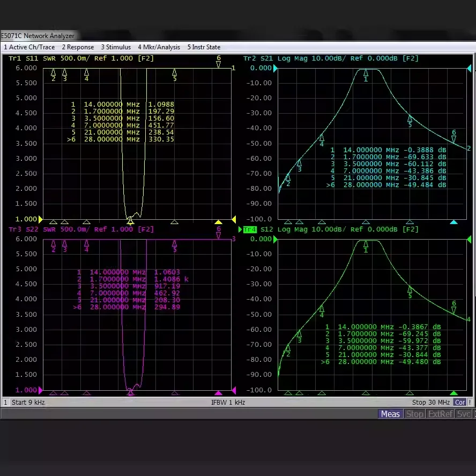476x476 pixels.
Task: Open the 5 Instr State menu
Action: click(204, 47)
